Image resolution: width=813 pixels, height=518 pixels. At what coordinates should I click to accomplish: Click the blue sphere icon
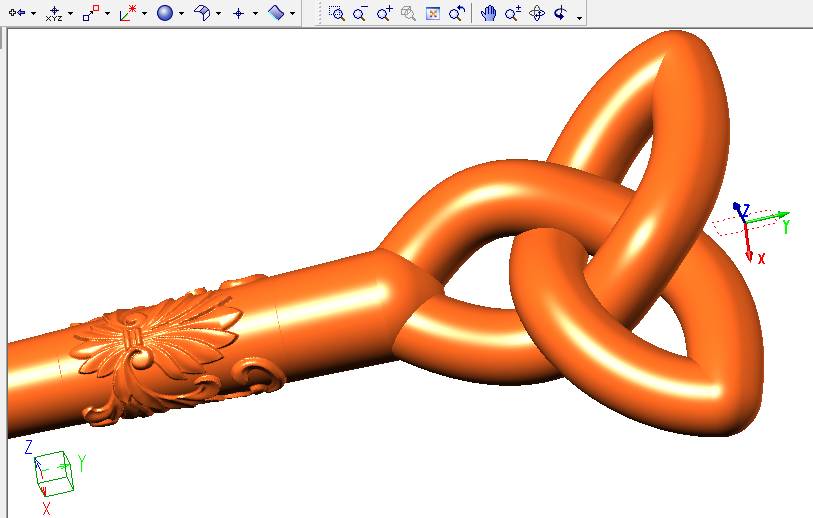(165, 13)
